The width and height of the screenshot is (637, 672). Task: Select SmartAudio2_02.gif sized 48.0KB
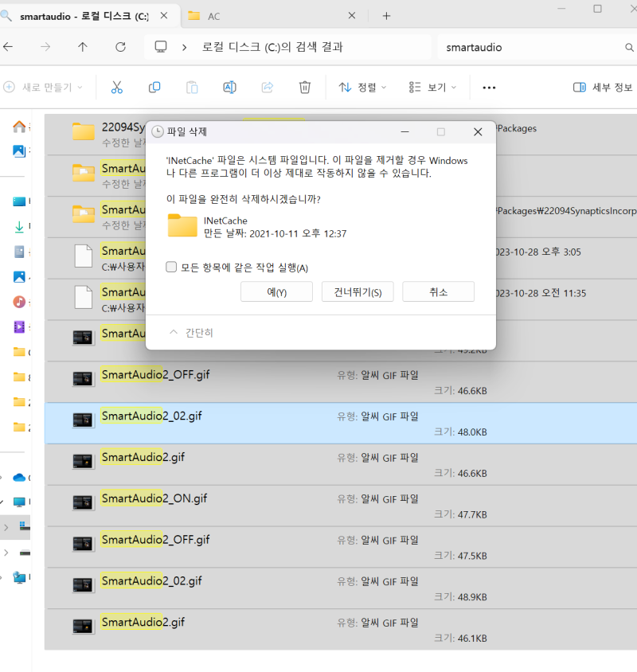click(341, 423)
